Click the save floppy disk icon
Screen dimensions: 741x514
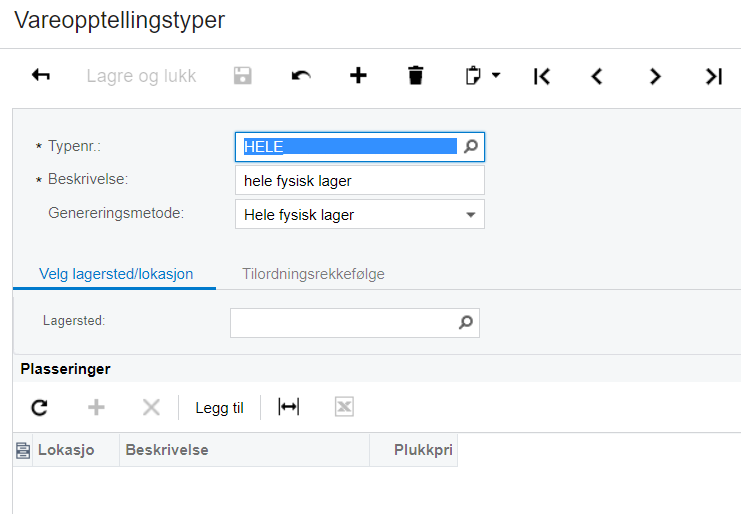[x=243, y=76]
